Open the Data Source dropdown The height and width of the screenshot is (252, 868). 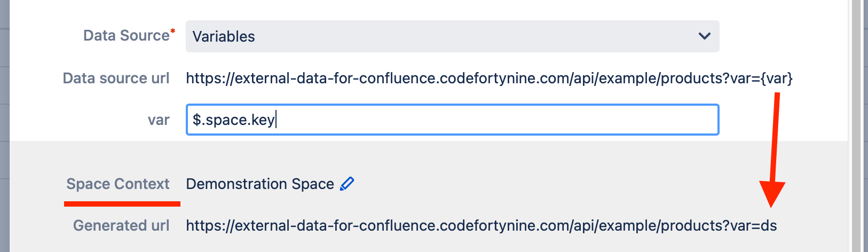pyautogui.click(x=452, y=36)
